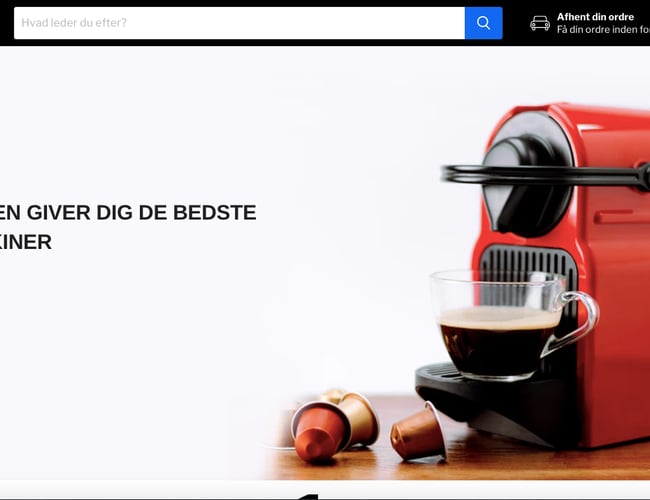This screenshot has height=500, width=650.
Task: Click the car pickup icon
Action: [540, 23]
